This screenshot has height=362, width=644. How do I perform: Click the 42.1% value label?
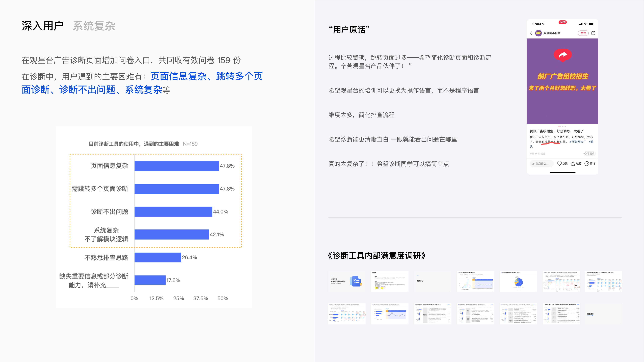[217, 235]
